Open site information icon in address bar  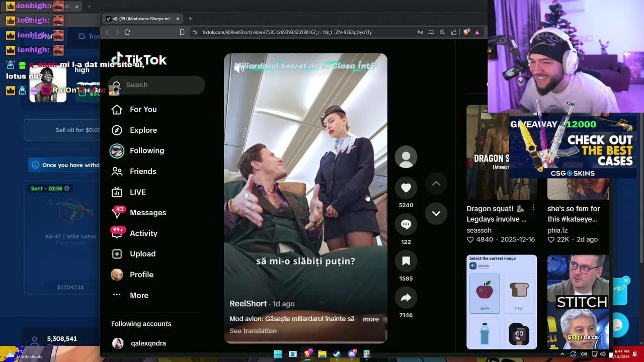(195, 32)
